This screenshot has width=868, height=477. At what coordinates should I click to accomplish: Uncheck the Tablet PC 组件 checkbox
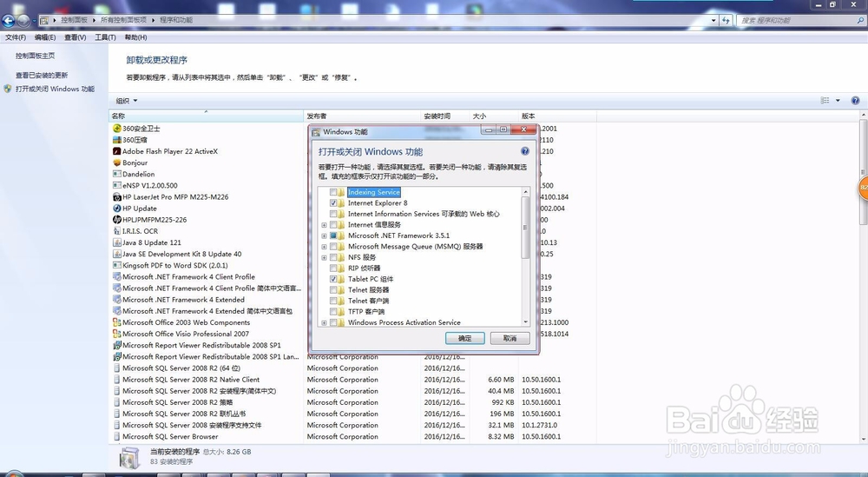(333, 279)
